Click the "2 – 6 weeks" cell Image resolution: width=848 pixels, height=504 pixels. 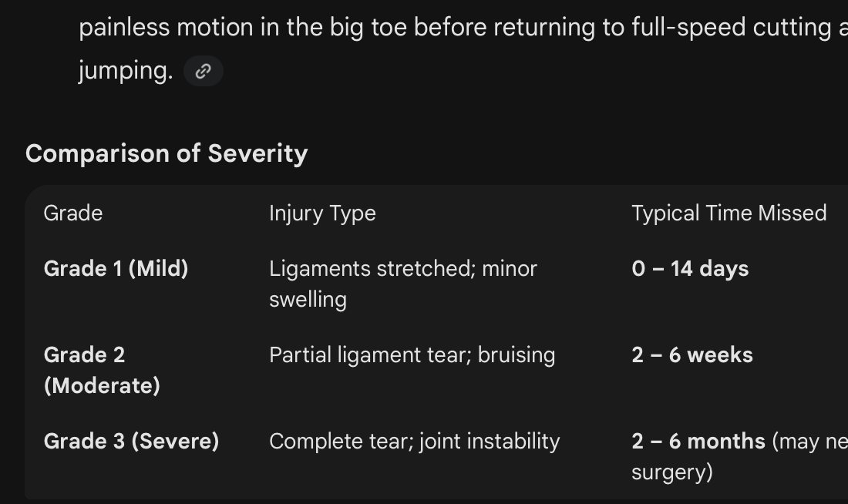tap(692, 355)
